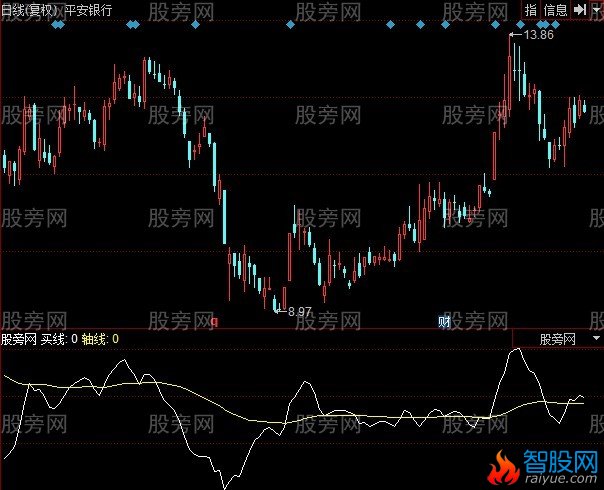Click the 平安银行 stock name
The width and height of the screenshot is (604, 490).
(x=89, y=10)
